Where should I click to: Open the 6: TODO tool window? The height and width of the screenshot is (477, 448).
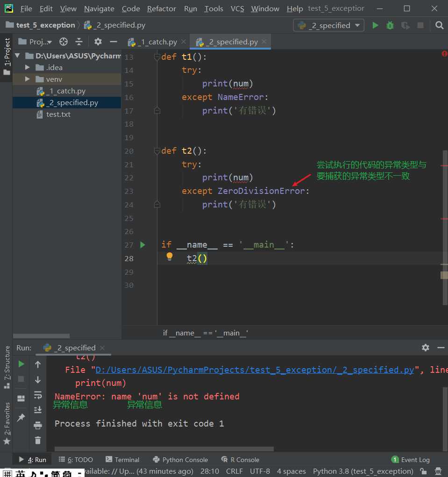point(76,460)
